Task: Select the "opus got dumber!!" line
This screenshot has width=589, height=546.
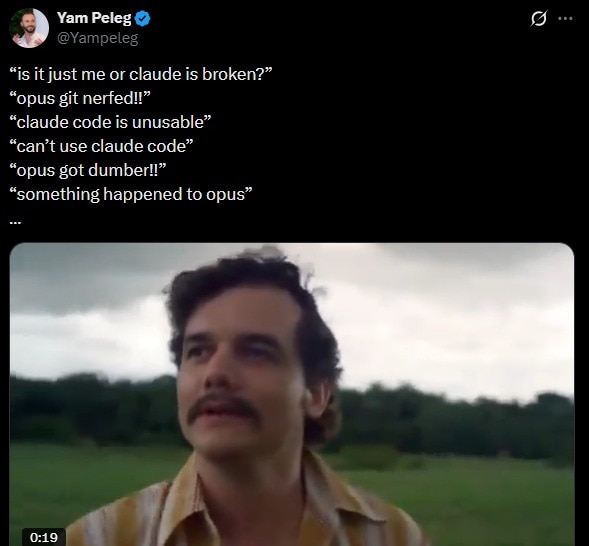Action: coord(88,170)
